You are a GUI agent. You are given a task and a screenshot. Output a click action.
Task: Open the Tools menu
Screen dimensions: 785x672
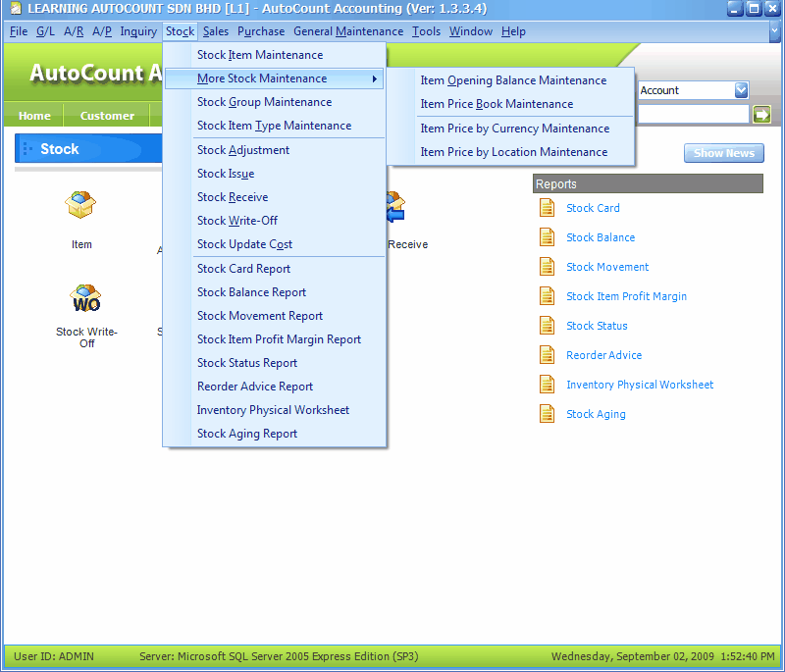click(x=427, y=31)
